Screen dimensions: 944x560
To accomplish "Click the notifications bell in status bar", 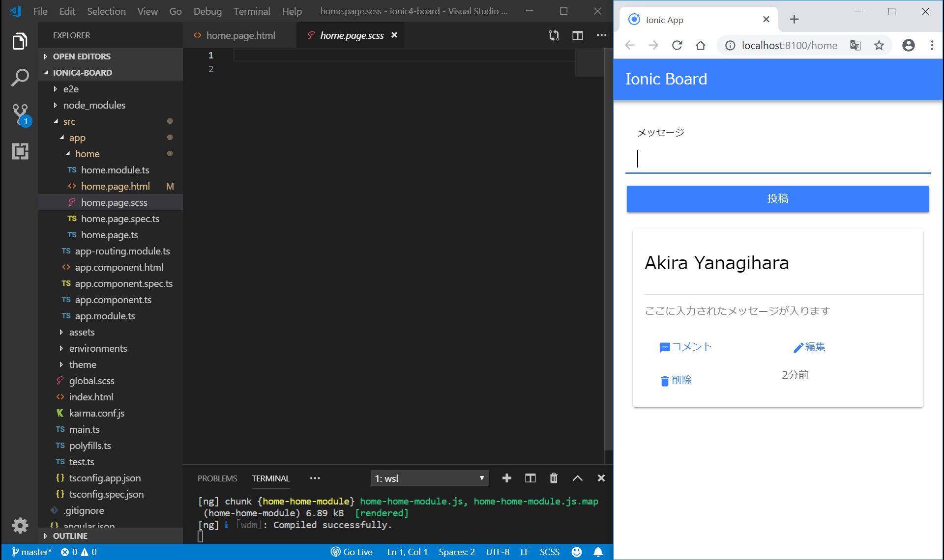I will coord(598,552).
